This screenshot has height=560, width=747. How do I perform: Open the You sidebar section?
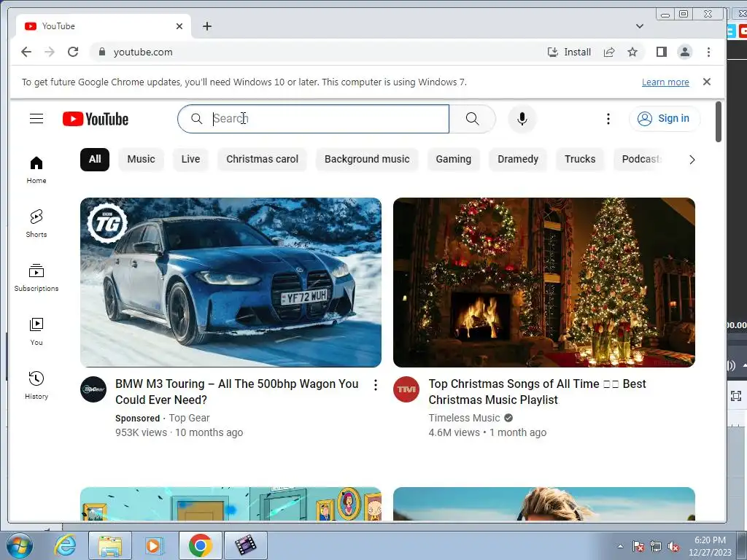[x=36, y=332]
